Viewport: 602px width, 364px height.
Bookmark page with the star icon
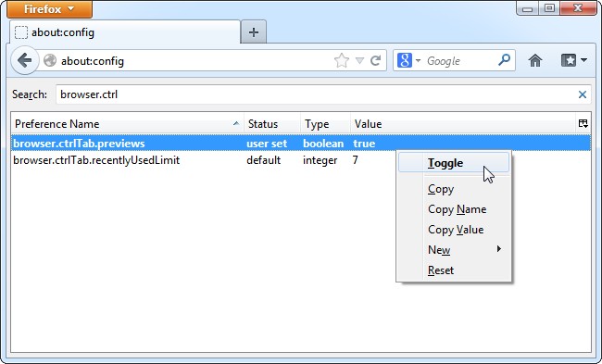click(342, 61)
